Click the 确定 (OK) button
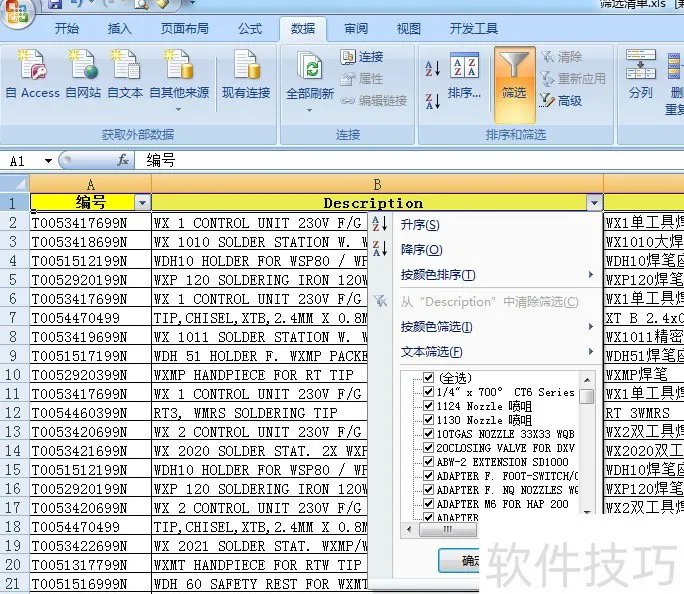Viewport: 684px width, 594px height. click(x=459, y=560)
